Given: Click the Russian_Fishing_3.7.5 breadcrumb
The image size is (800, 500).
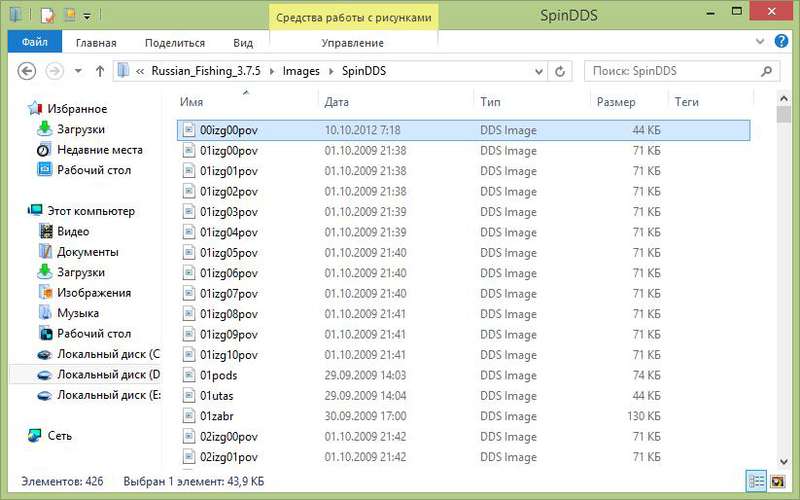Looking at the screenshot, I should click(x=206, y=71).
